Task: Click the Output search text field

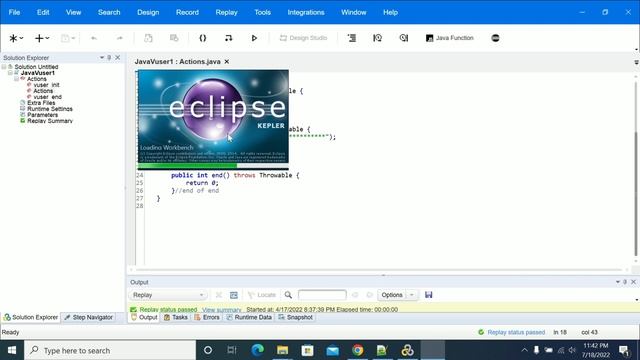Action: pos(322,295)
